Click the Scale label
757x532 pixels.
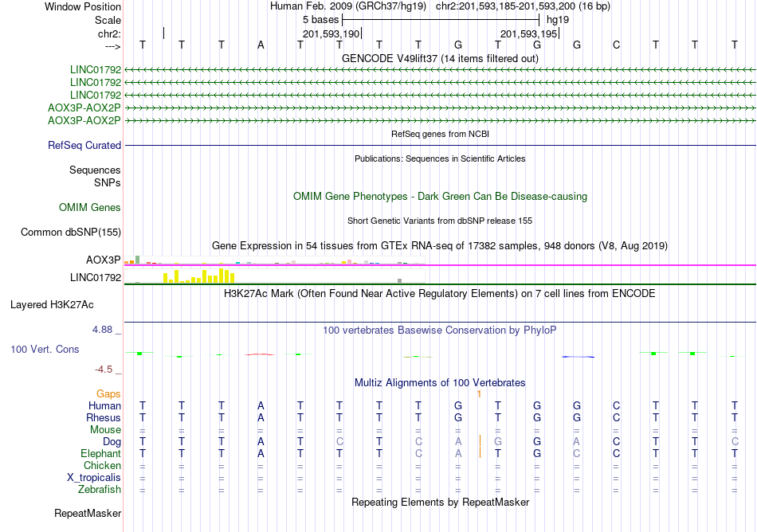108,20
